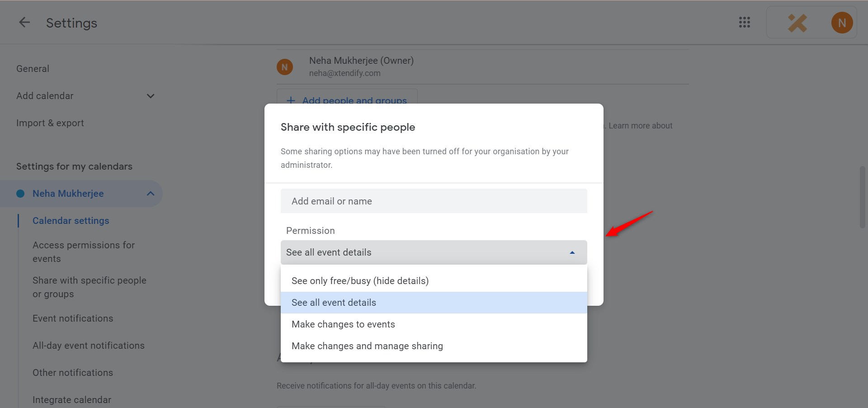868x408 pixels.
Task: Go to Event notifications settings
Action: pyautogui.click(x=73, y=318)
